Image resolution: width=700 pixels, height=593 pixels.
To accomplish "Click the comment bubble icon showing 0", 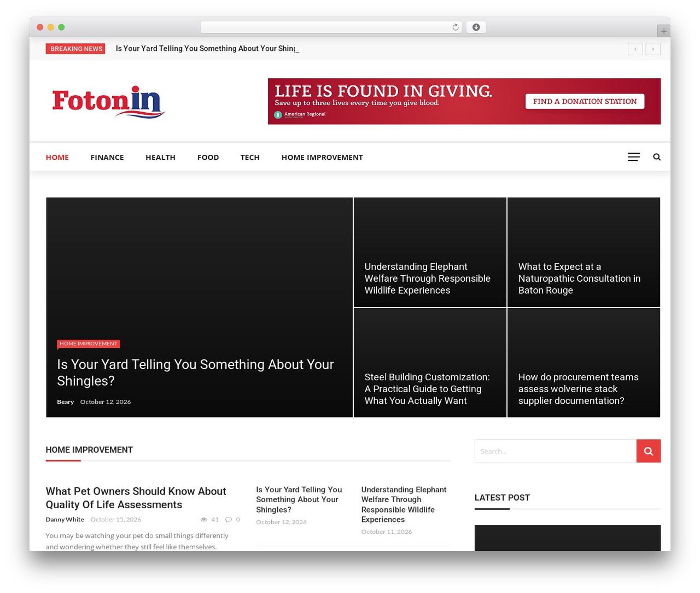I will [x=229, y=520].
